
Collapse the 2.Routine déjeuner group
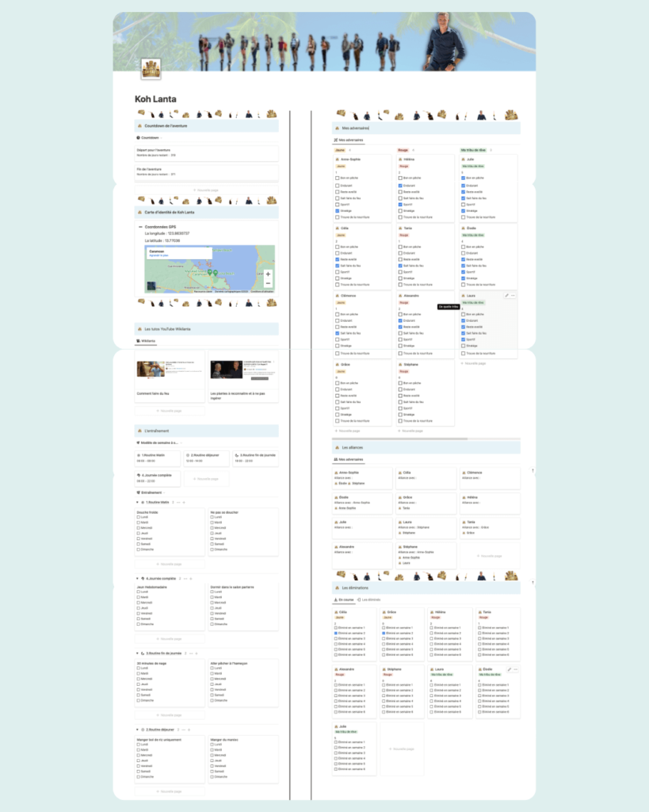(x=137, y=730)
